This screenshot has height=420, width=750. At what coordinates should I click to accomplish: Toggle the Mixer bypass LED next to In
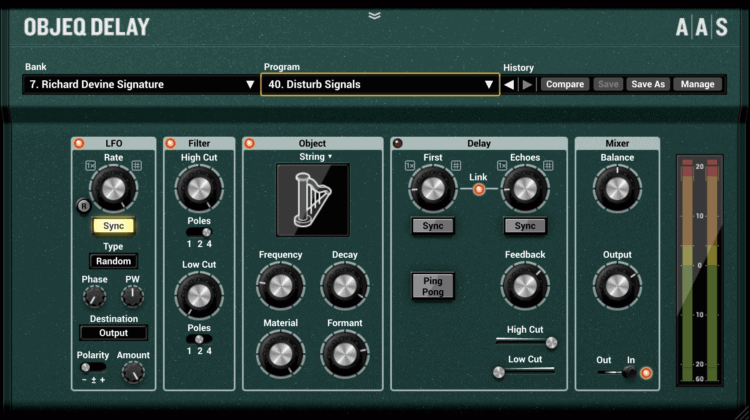point(646,373)
